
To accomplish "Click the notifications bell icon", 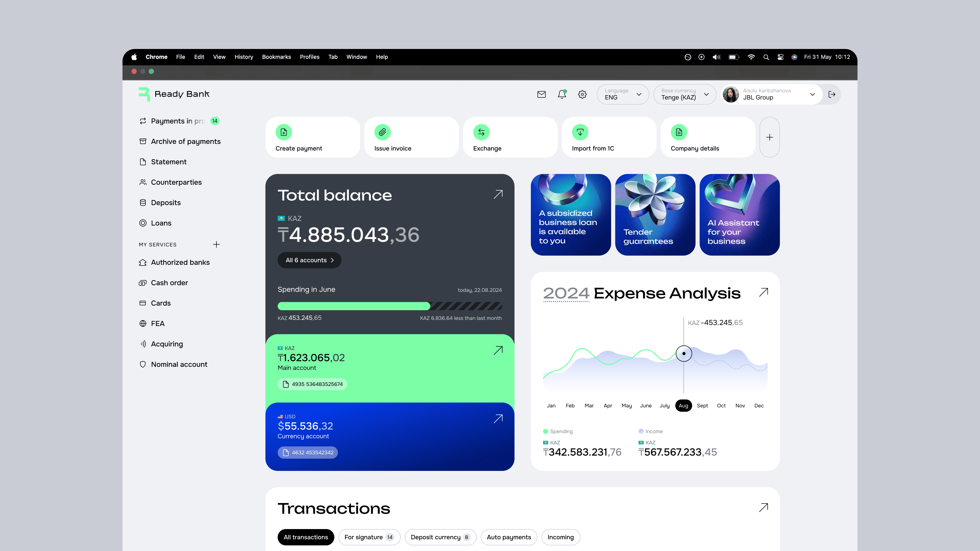I will tap(562, 94).
